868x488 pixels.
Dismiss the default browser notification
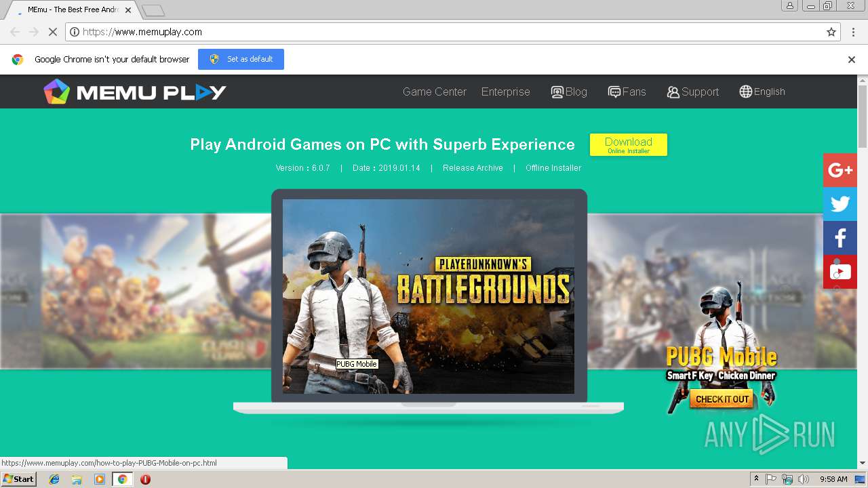pyautogui.click(x=852, y=60)
